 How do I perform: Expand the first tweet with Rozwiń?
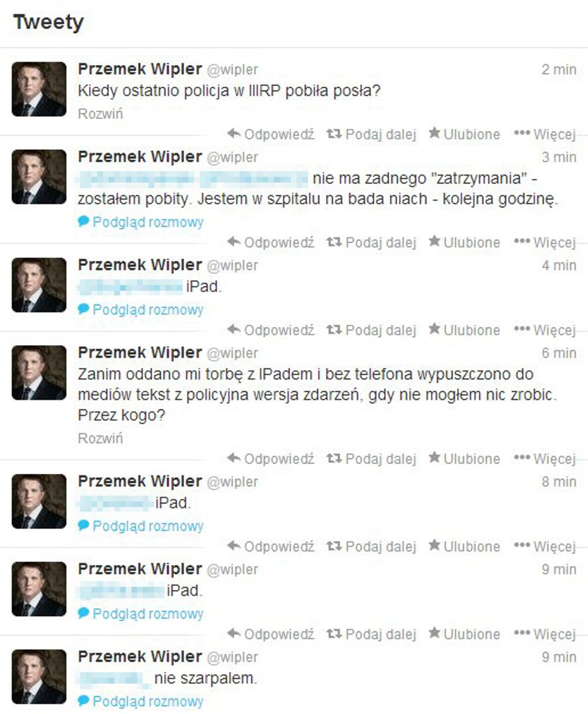(x=100, y=114)
